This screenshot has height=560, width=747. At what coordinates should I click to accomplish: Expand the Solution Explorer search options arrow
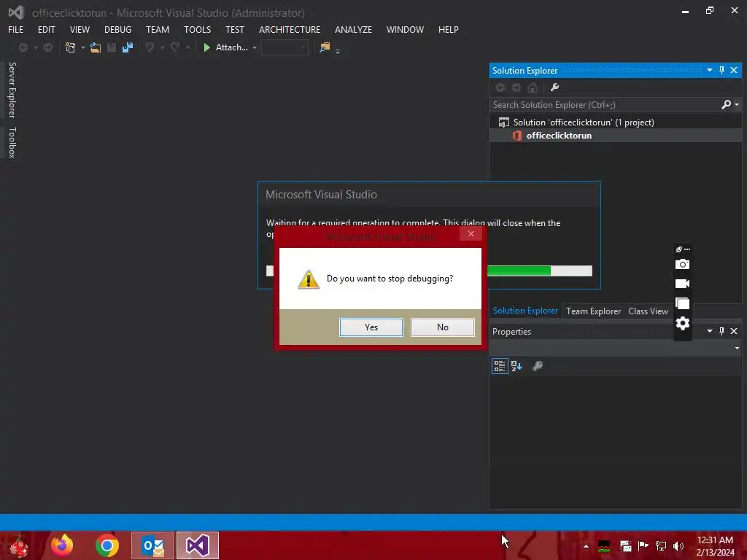(x=737, y=105)
